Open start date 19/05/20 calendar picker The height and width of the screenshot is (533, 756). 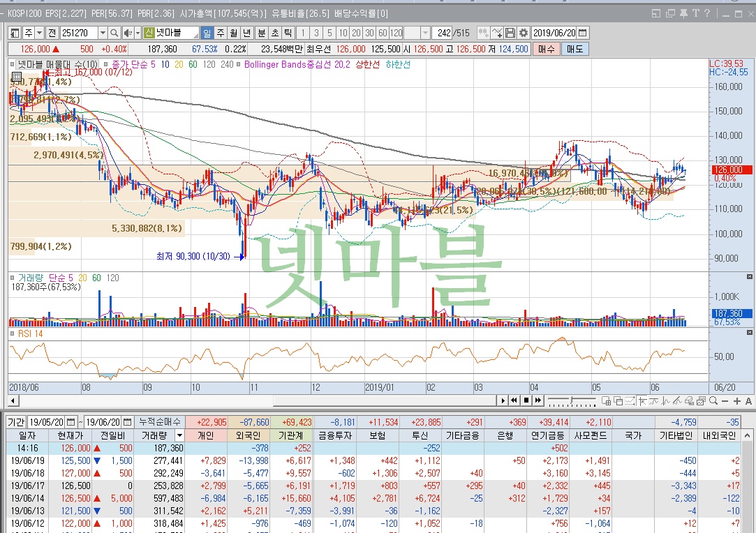tap(71, 422)
